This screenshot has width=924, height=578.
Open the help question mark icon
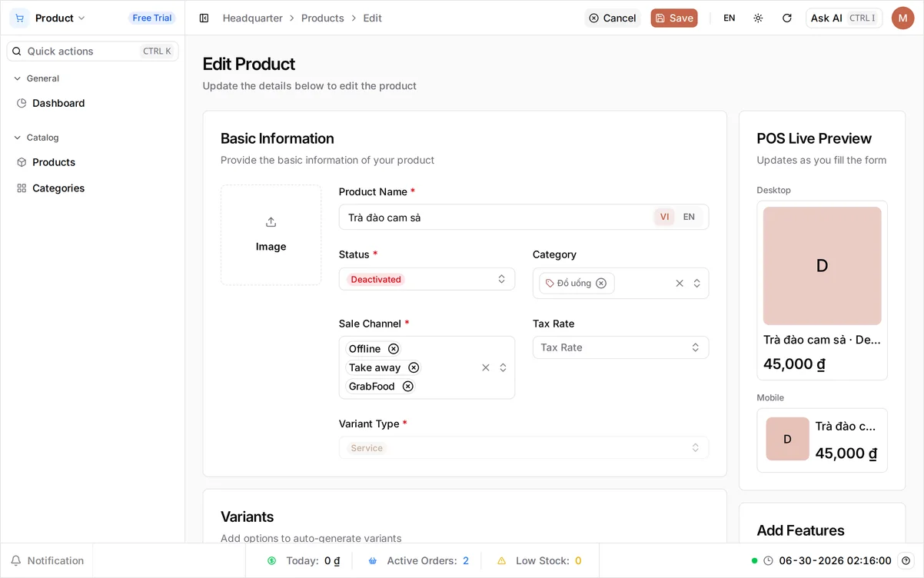pyautogui.click(x=906, y=561)
